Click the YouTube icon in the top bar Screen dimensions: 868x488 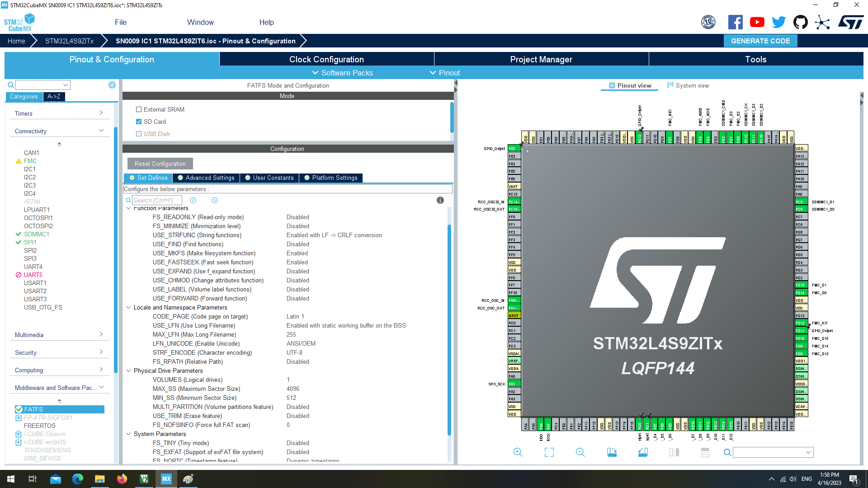coord(757,22)
